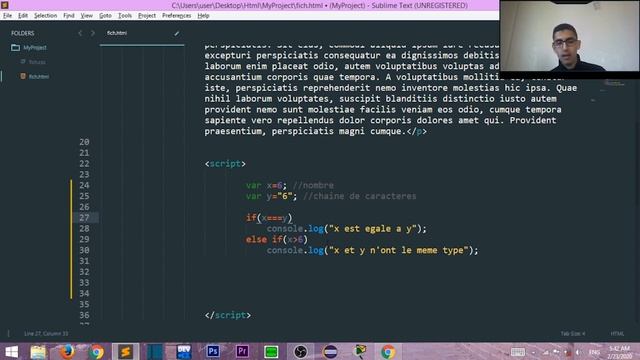
Task: Click the "x et y n'ont le meme type" string
Action: coord(399,250)
